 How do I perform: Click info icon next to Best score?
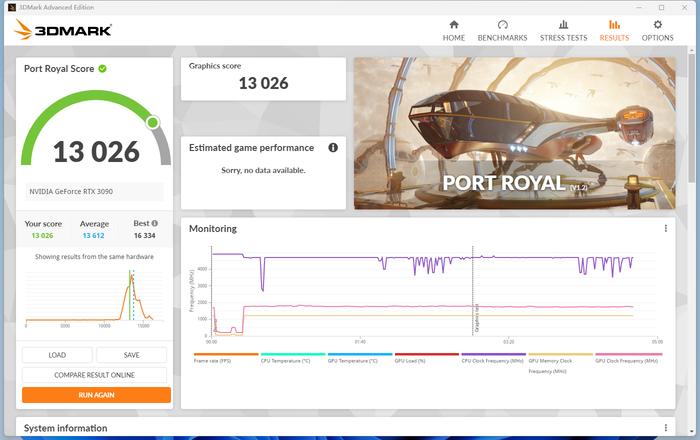[154, 223]
